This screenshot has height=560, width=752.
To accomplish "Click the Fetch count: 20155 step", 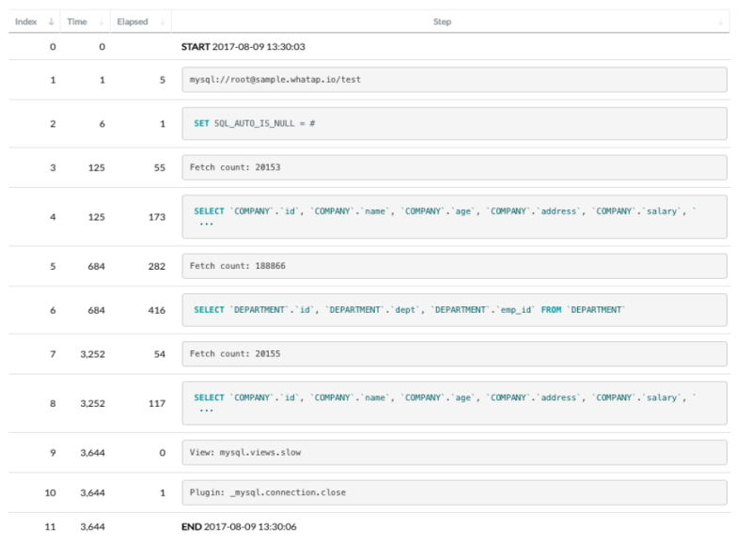I will (454, 354).
